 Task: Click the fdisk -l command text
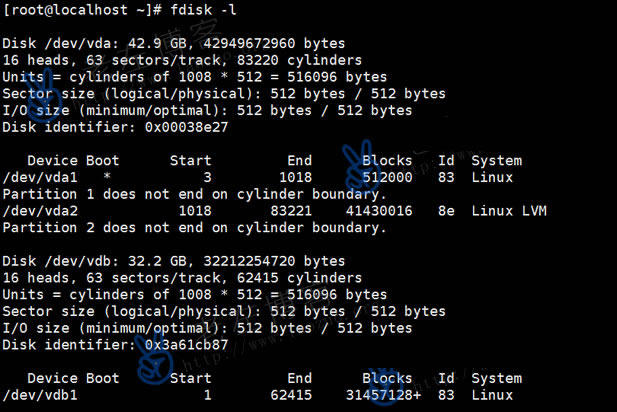203,9
